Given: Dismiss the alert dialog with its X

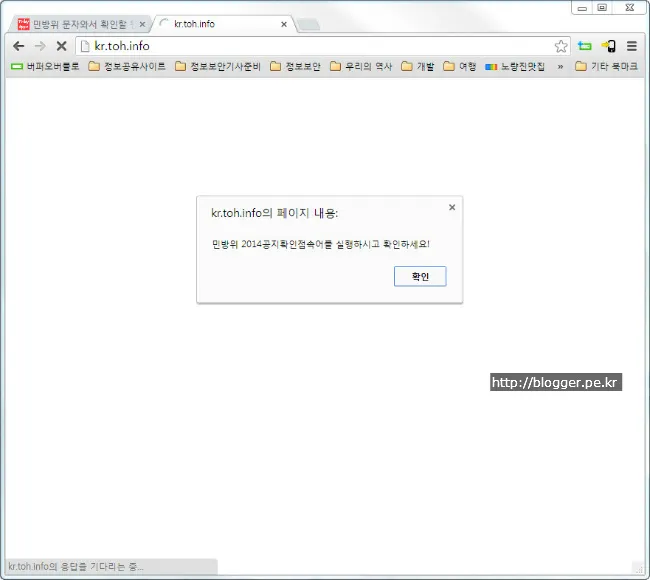Looking at the screenshot, I should [452, 207].
